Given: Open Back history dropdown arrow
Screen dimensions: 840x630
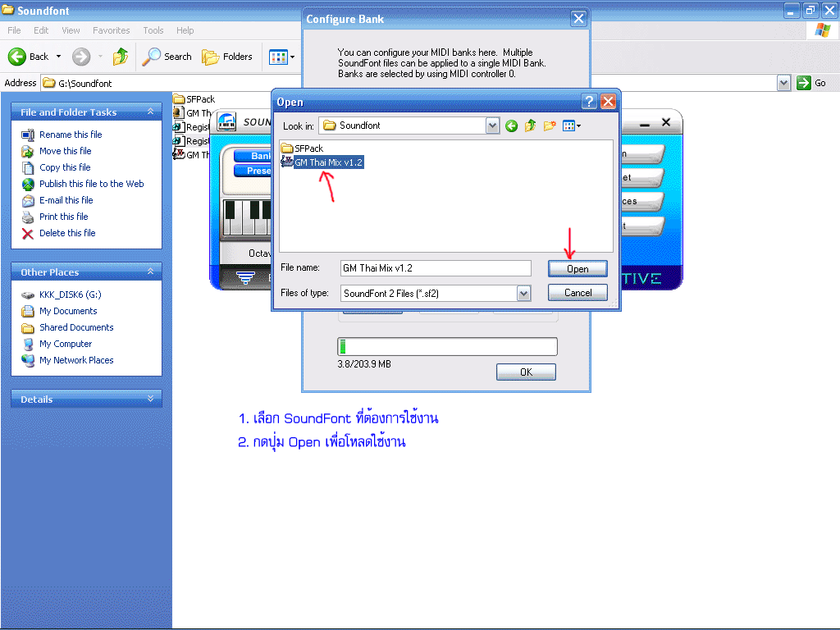Looking at the screenshot, I should click(x=58, y=57).
